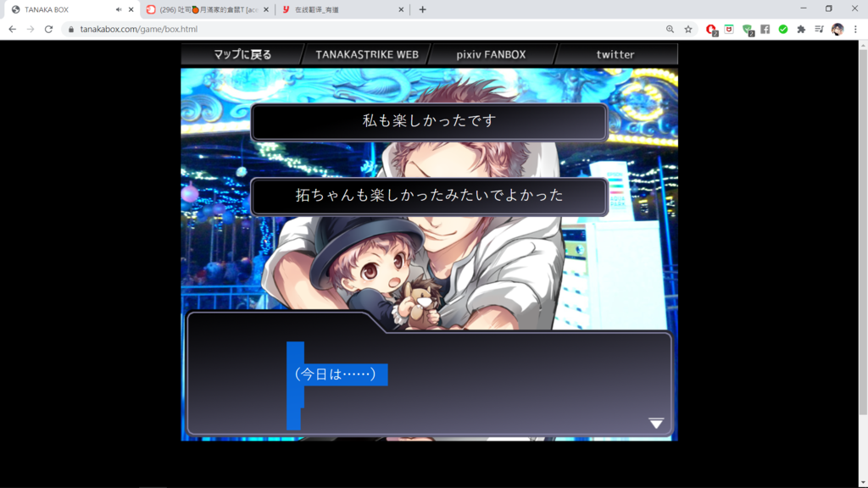The width and height of the screenshot is (868, 488).
Task: Minimize the Chrome window
Action: [804, 8]
